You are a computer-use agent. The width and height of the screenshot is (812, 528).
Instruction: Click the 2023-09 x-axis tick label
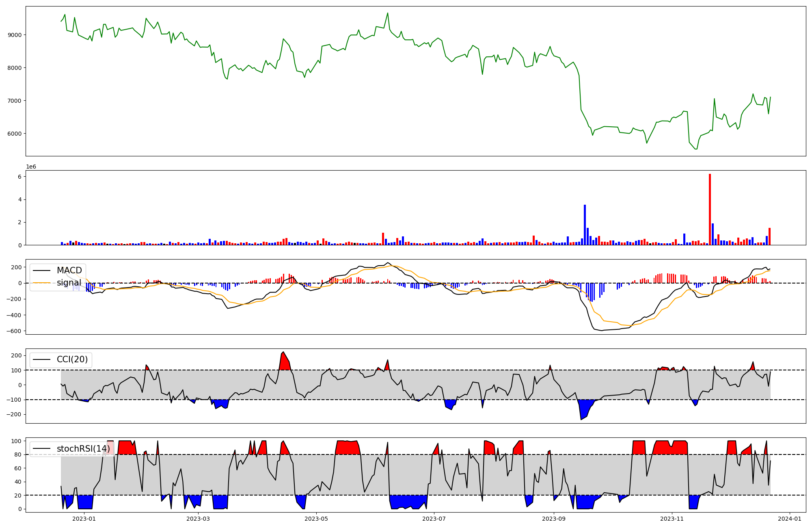(x=554, y=519)
